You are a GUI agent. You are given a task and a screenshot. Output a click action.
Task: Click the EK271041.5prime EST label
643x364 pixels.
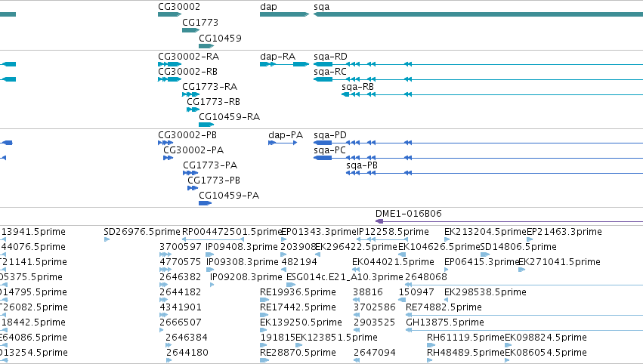(560, 262)
